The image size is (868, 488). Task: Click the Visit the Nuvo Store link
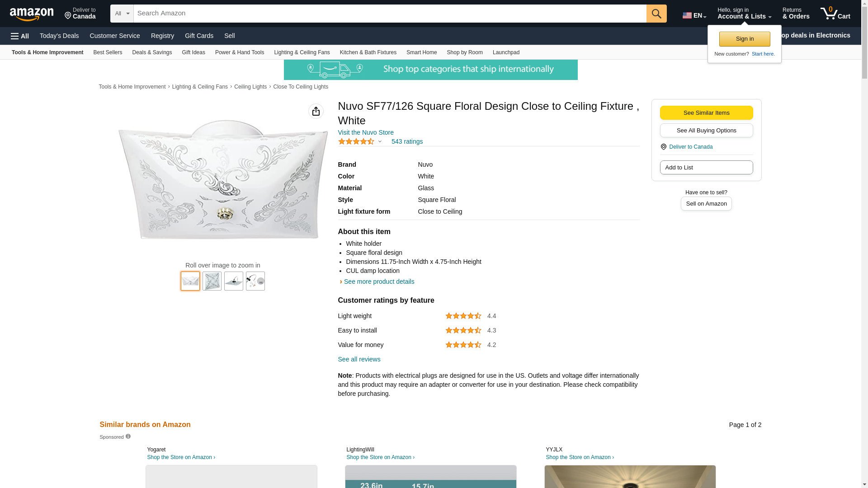366,132
